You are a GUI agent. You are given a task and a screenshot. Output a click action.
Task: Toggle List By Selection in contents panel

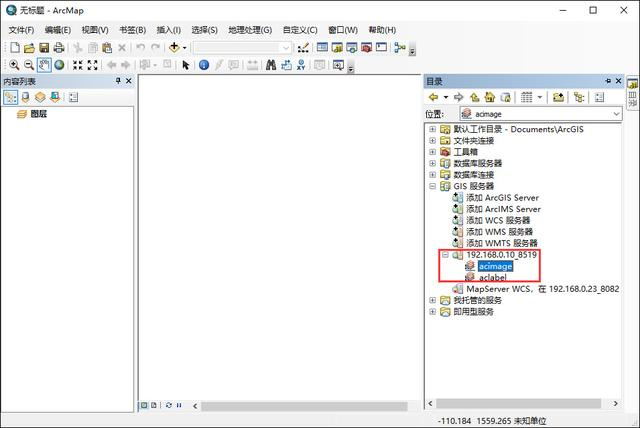point(55,97)
